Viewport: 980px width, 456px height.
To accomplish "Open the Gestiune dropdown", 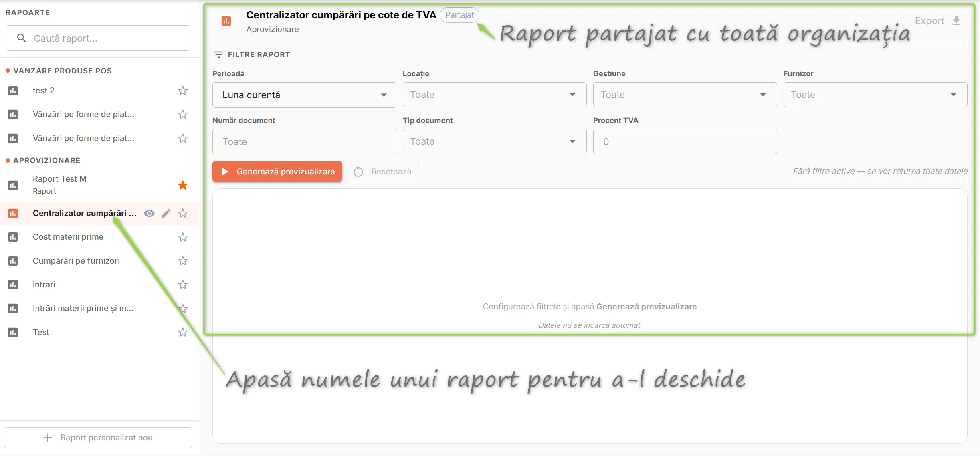I will click(x=685, y=95).
